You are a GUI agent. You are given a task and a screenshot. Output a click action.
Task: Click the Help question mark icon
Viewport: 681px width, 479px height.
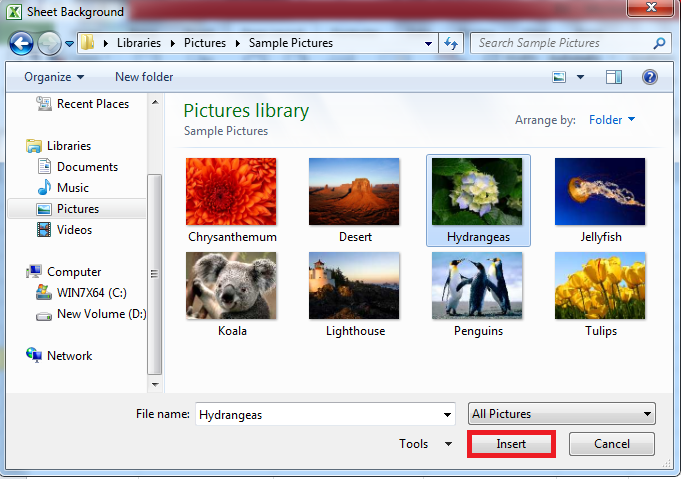(650, 77)
